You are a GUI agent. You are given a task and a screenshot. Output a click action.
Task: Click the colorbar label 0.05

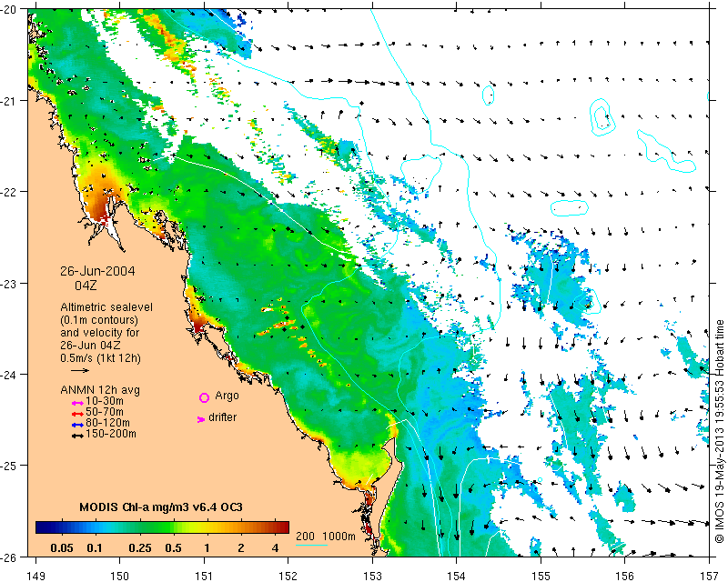coord(62,548)
